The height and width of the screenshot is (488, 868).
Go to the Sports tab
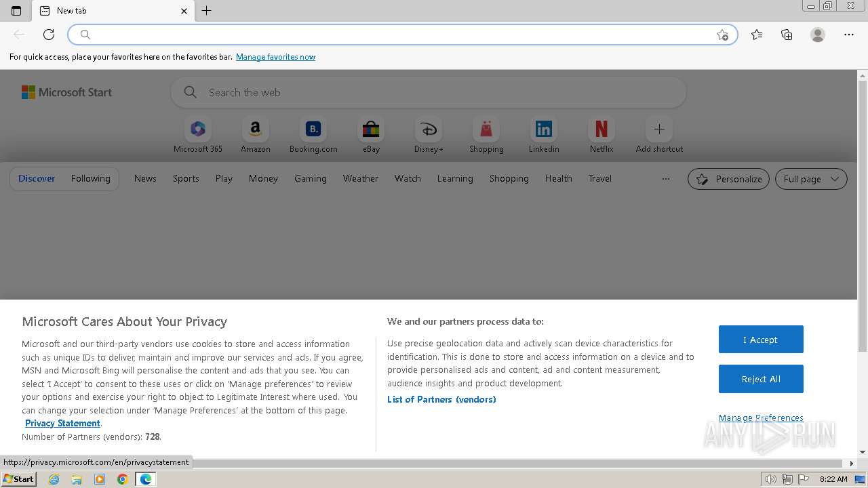click(x=186, y=178)
